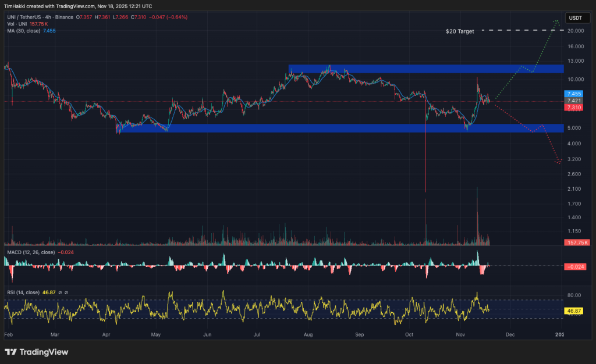Click the white 7.421 price label

point(573,100)
